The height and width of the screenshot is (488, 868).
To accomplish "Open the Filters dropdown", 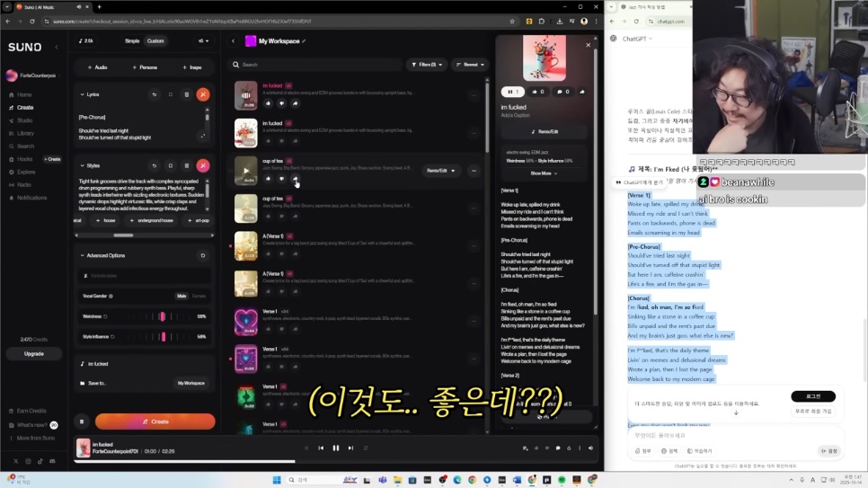I will click(x=427, y=65).
